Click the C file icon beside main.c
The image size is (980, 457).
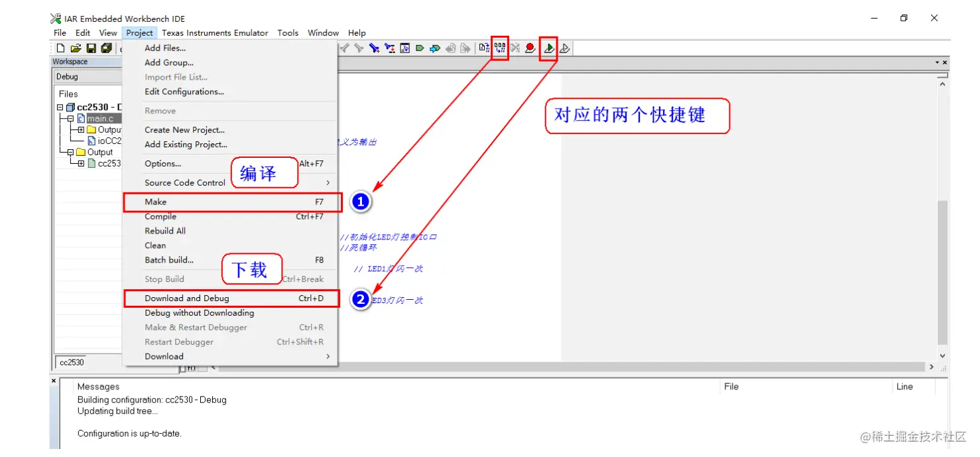coord(81,119)
